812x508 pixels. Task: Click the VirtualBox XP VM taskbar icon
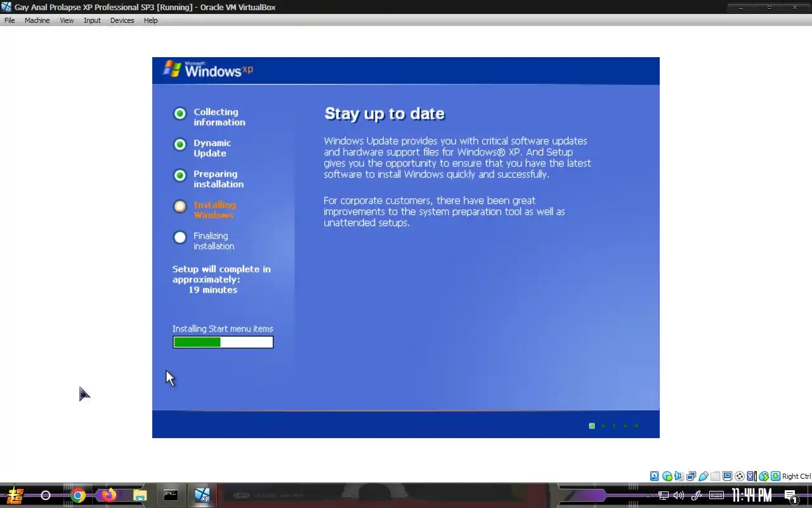[x=202, y=495]
